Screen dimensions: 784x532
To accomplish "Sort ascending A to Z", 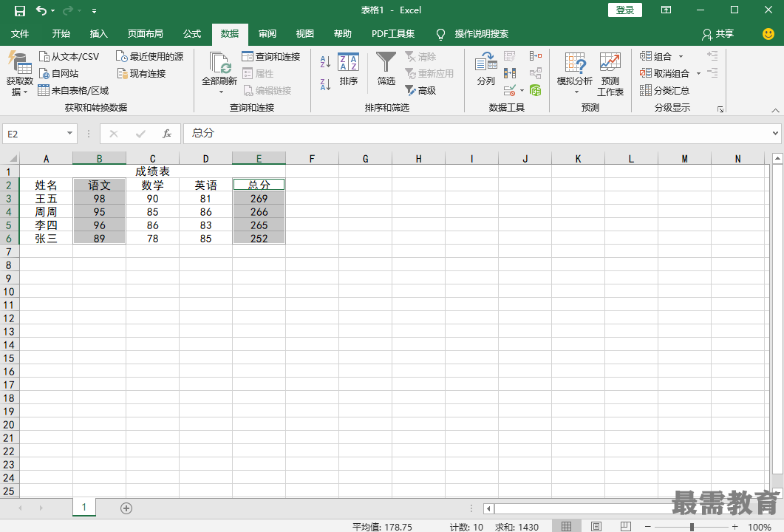I will [326, 62].
